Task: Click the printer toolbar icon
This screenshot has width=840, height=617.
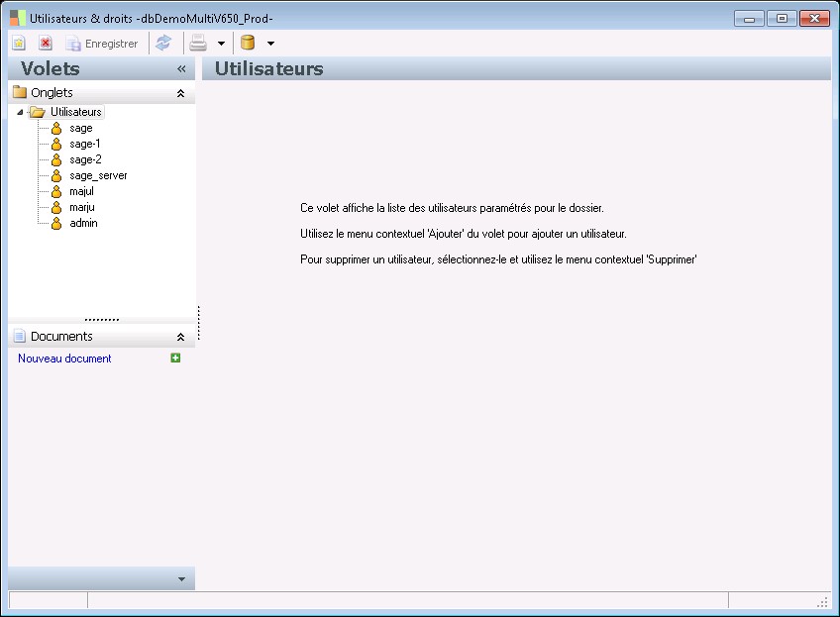Action: coord(198,43)
